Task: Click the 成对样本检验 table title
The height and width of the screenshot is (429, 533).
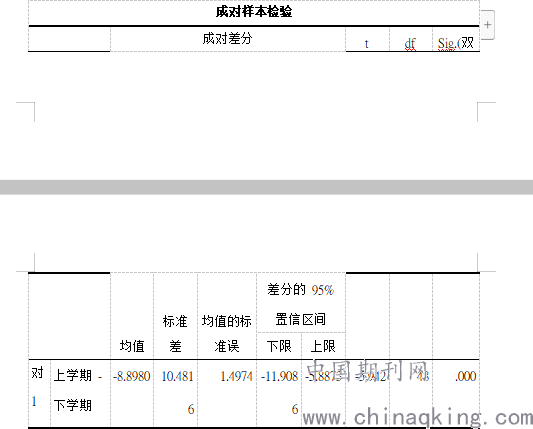Action: (x=254, y=12)
